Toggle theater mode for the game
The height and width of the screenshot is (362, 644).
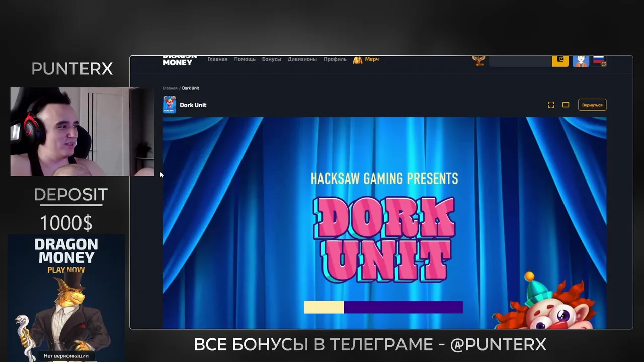click(566, 105)
